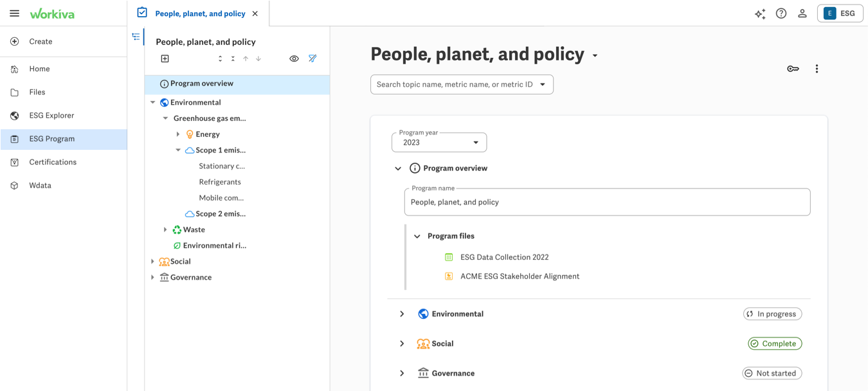Viewport: 868px width, 391px height.
Task: Open the hamburger navigation menu
Action: pyautogui.click(x=14, y=14)
